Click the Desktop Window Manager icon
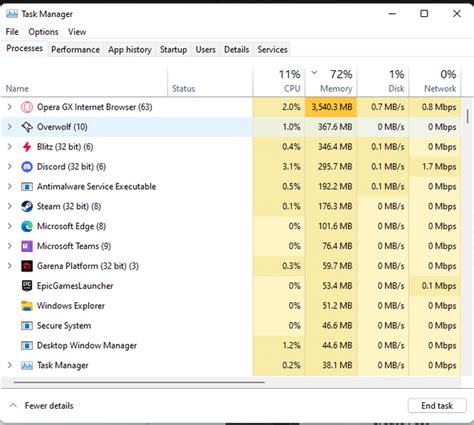Viewport: 474px width, 425px height. (27, 346)
